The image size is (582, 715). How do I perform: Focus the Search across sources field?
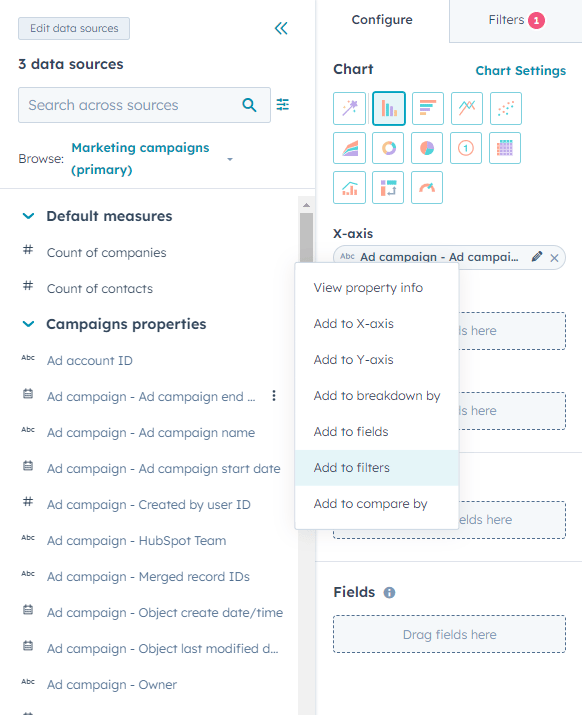click(x=144, y=105)
